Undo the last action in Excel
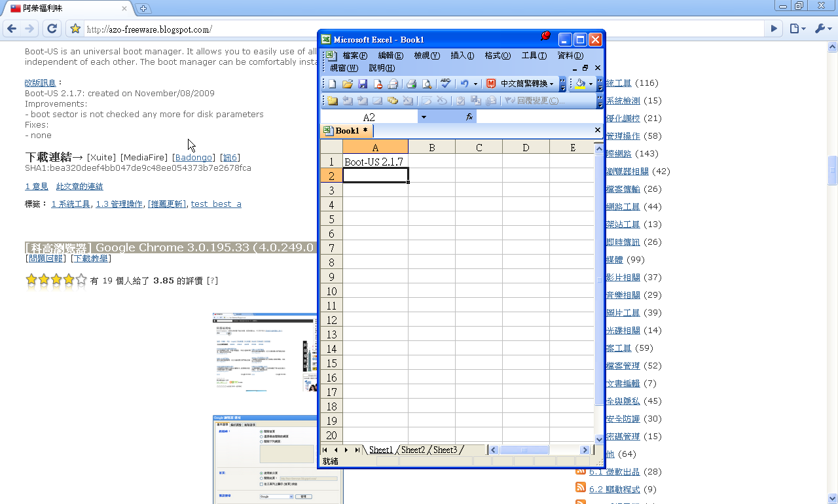838x504 pixels. click(464, 84)
